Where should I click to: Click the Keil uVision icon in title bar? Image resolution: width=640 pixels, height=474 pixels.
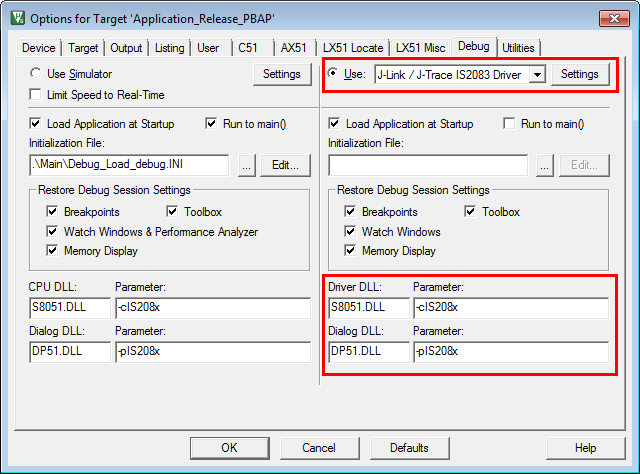pos(18,18)
